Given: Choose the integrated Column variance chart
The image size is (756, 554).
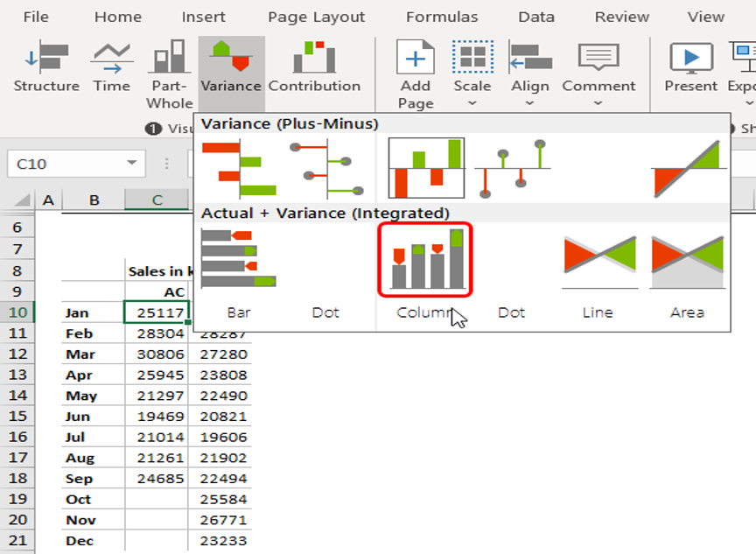Looking at the screenshot, I should 425,258.
